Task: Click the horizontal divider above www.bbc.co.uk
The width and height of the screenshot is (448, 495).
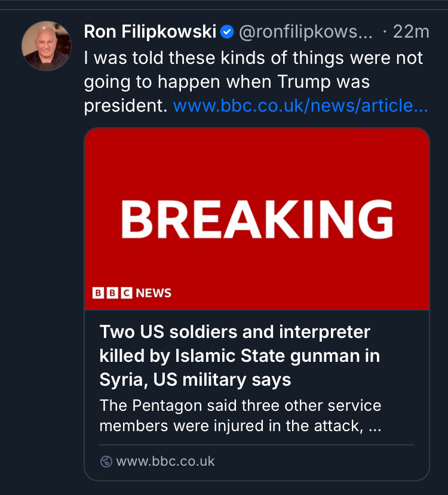Action: tap(256, 445)
